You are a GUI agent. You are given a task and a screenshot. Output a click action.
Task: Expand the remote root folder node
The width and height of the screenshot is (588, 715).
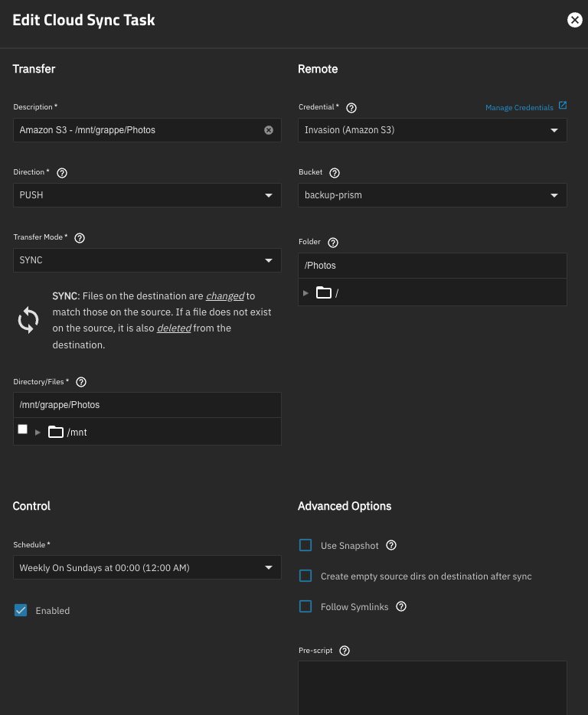tap(305, 292)
